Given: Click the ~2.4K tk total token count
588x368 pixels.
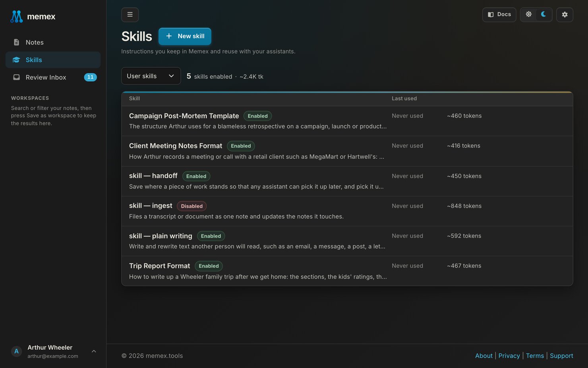Looking at the screenshot, I should pyautogui.click(x=251, y=77).
